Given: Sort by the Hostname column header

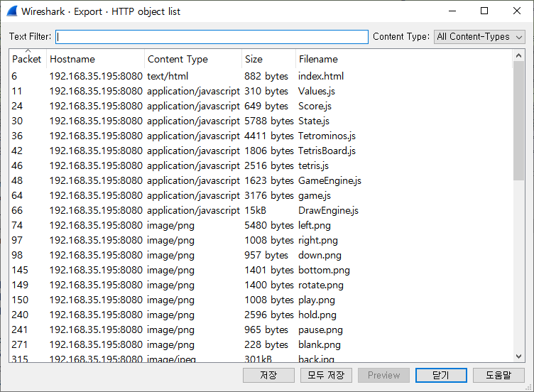Looking at the screenshot, I should 95,59.
